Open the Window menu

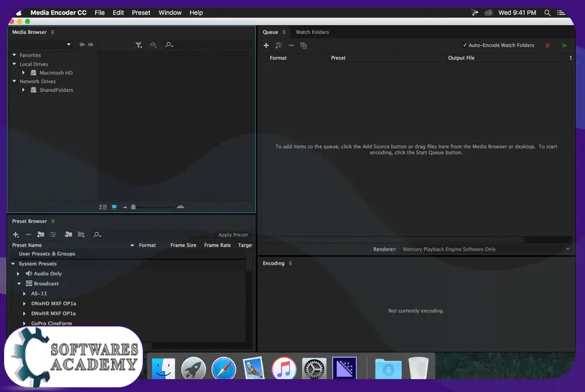(x=170, y=13)
